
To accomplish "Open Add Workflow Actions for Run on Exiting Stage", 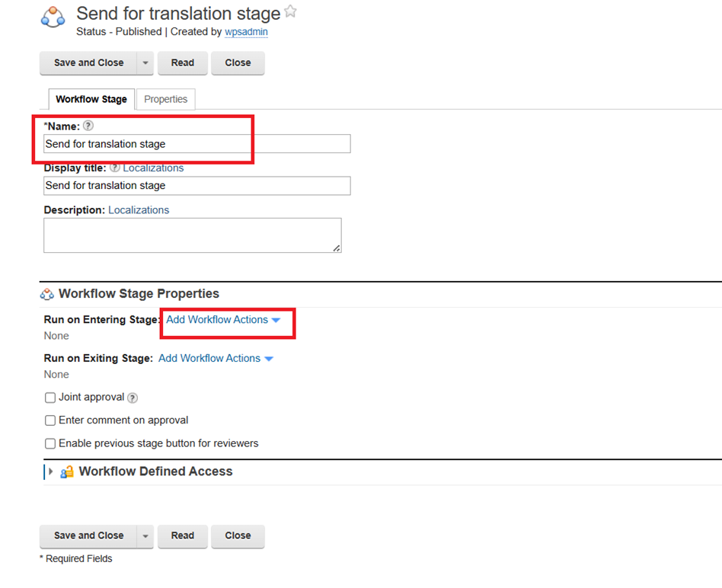I will click(210, 358).
